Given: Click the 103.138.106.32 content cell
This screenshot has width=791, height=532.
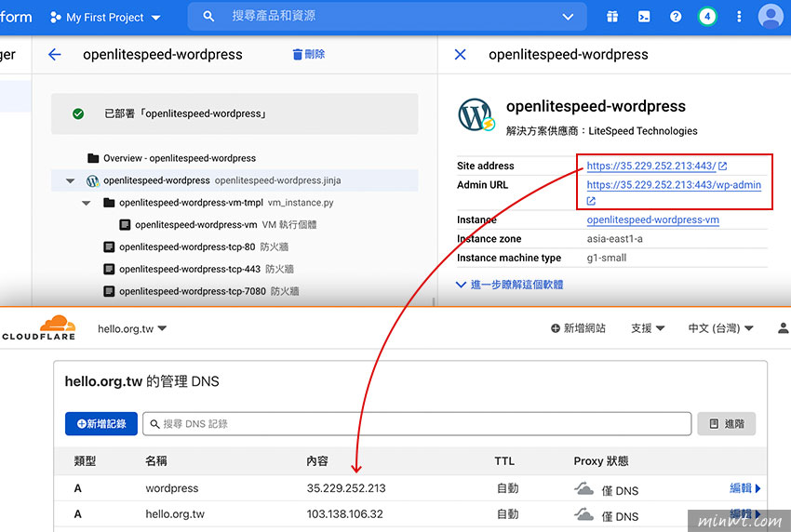Looking at the screenshot, I should point(345,513).
